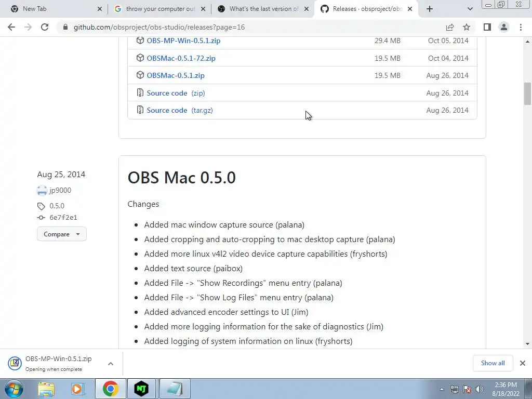The height and width of the screenshot is (399, 532).
Task: Close the 'What's the last version' tab
Action: 307,9
